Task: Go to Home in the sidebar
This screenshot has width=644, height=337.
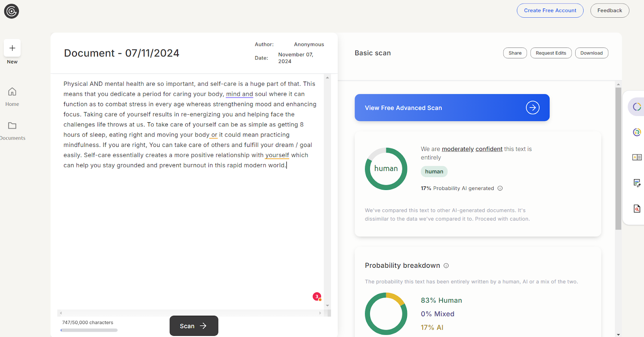Action: click(x=12, y=97)
